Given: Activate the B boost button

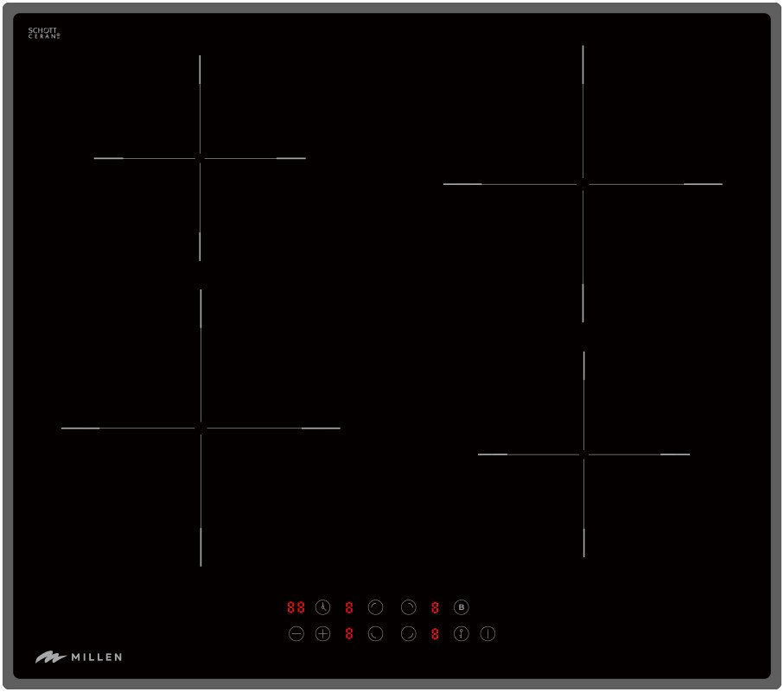Looking at the screenshot, I should click(461, 607).
